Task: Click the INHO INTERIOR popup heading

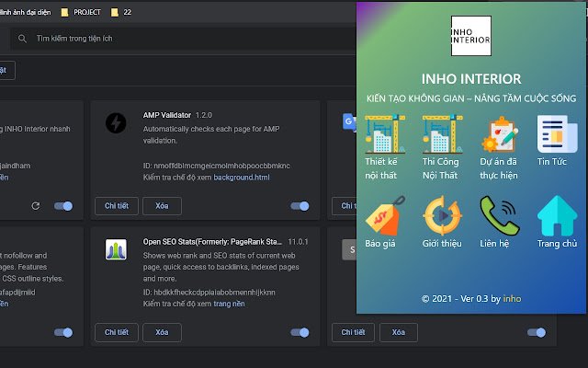Action: [x=471, y=79]
